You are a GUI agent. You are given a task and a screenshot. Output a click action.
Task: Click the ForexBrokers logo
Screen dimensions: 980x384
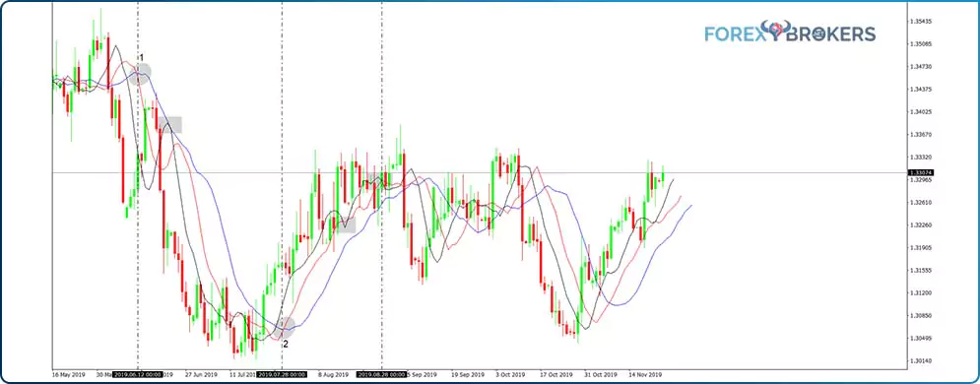pos(790,32)
